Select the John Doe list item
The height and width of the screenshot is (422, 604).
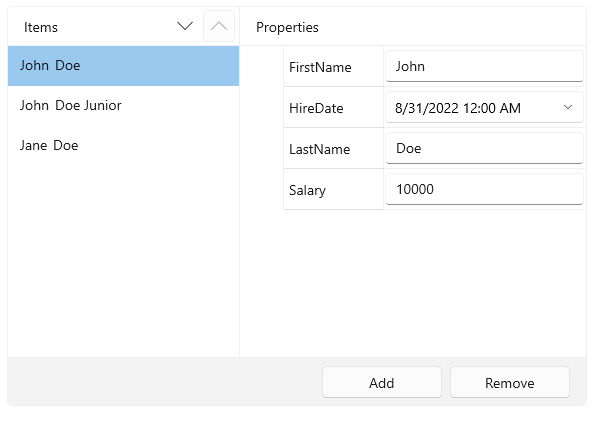(x=123, y=66)
